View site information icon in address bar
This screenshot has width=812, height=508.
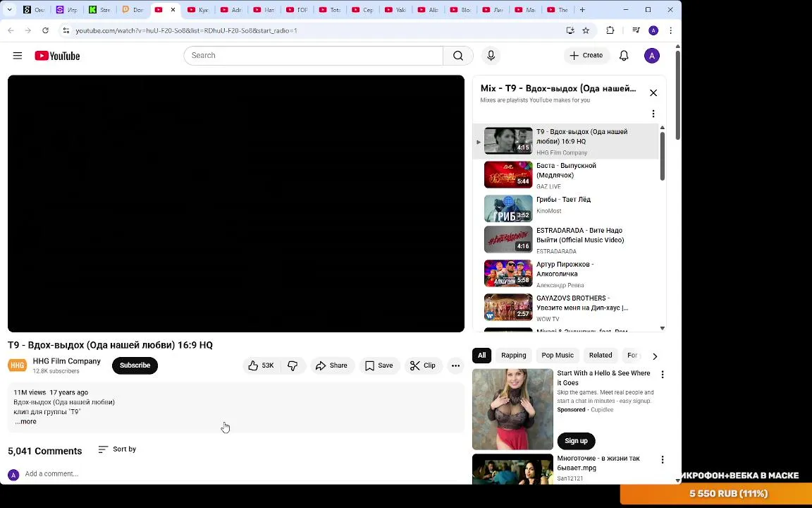(x=66, y=30)
